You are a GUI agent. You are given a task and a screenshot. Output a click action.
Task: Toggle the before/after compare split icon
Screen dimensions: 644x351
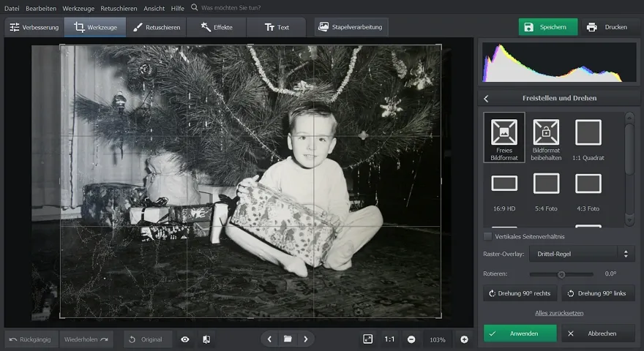(206, 339)
